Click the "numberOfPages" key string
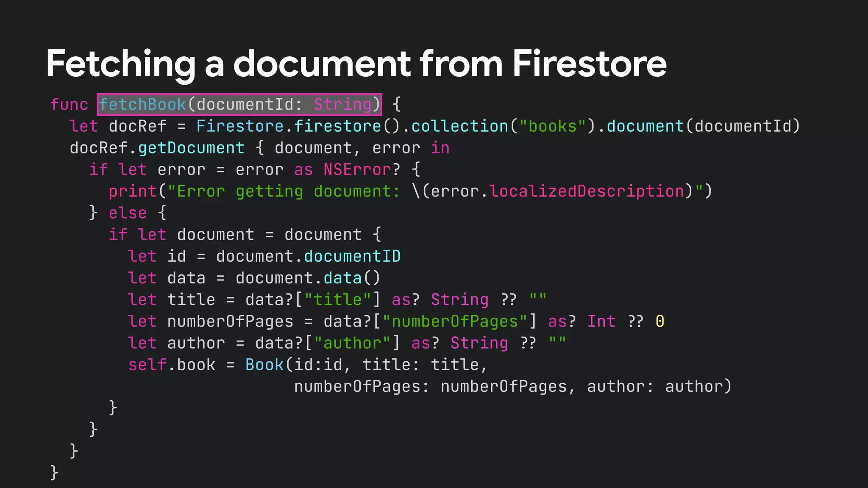Image resolution: width=868 pixels, height=488 pixels. point(455,321)
